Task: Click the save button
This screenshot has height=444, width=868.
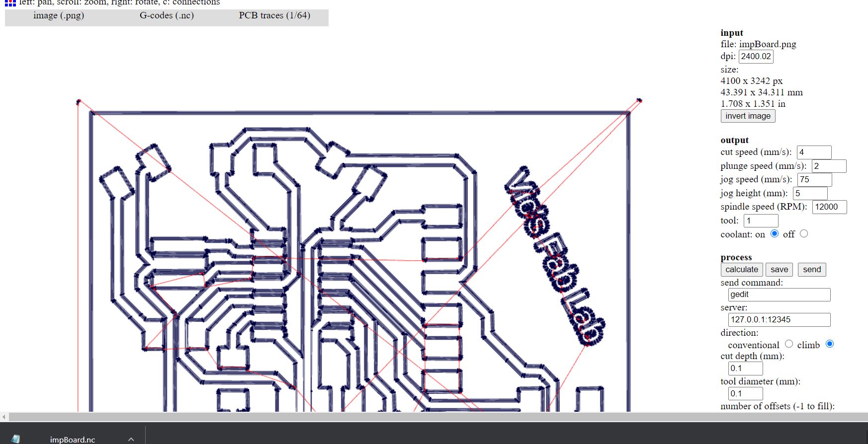Action: click(779, 270)
